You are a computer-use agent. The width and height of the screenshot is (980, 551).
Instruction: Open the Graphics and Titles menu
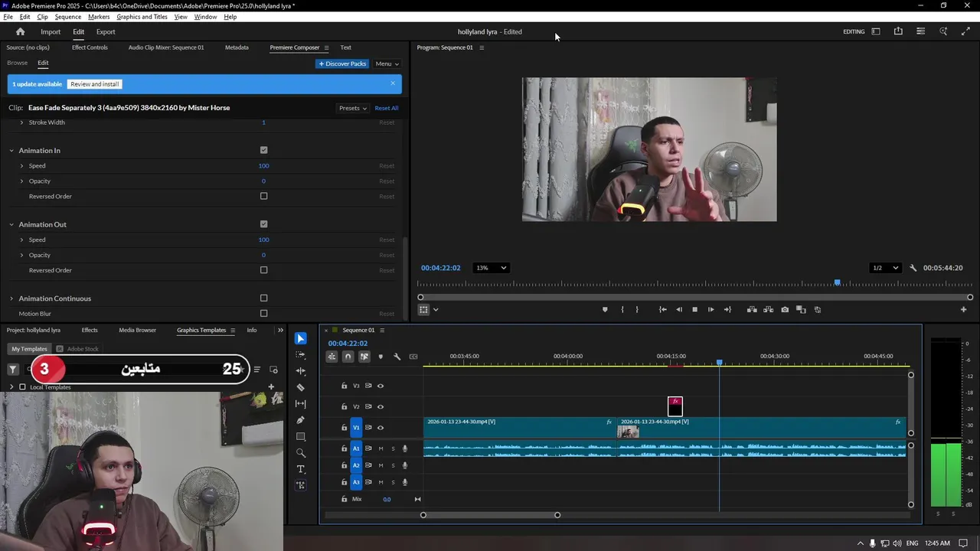(142, 17)
